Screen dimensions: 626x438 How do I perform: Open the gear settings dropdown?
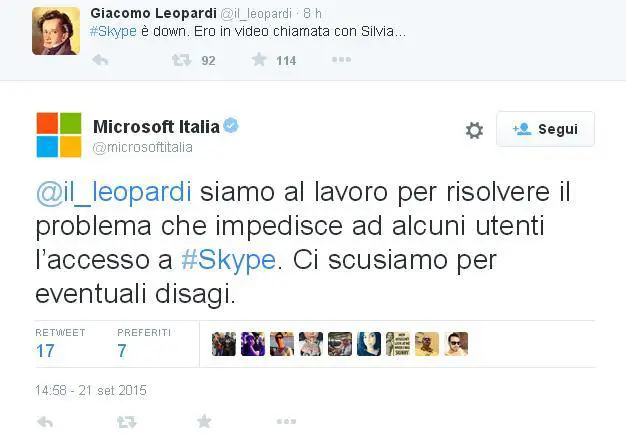click(474, 130)
